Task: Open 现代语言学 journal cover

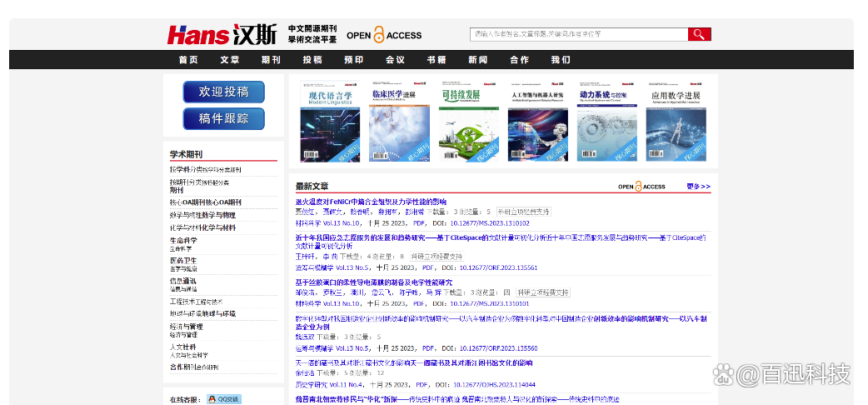Action: pyautogui.click(x=330, y=121)
